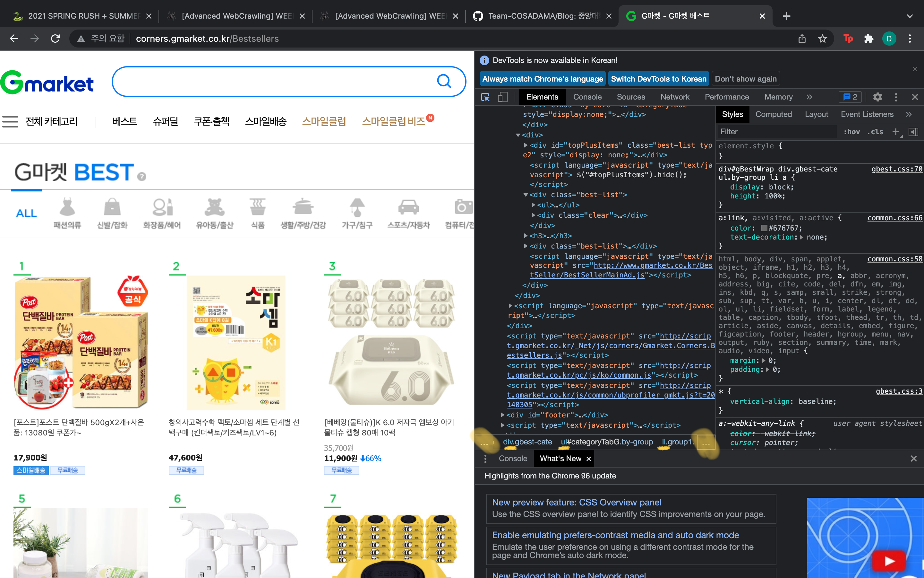924x578 pixels.
Task: Expand the text-decoration shorthand triangle
Action: (801, 237)
